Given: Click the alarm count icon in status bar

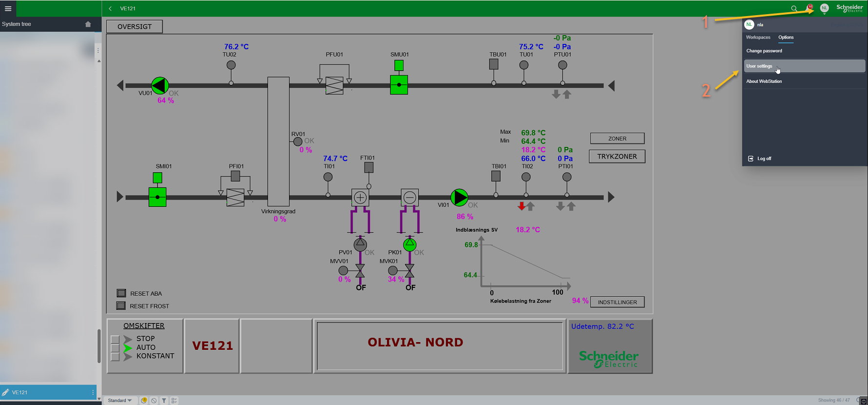Looking at the screenshot, I should pyautogui.click(x=144, y=401).
